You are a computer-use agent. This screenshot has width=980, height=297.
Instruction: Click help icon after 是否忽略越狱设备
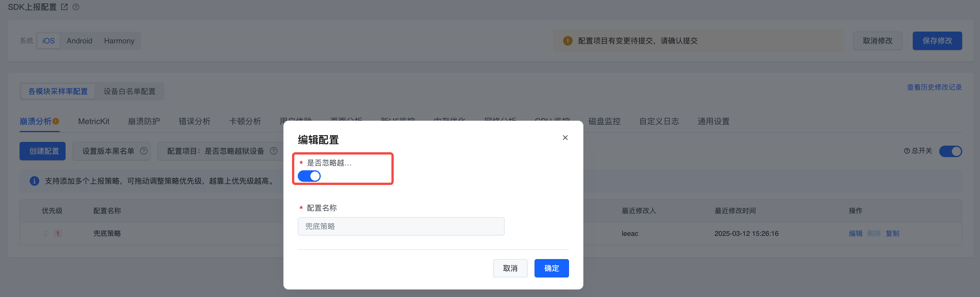[x=274, y=151]
